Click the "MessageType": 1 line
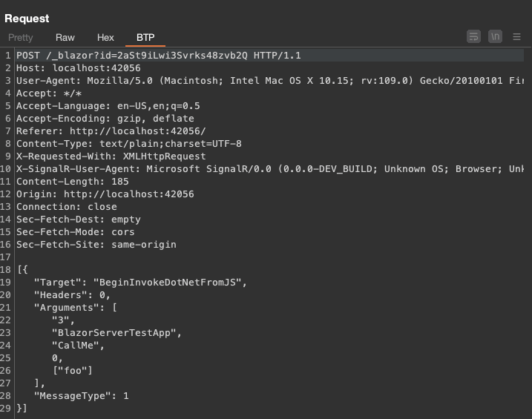This screenshot has height=419, width=532. coord(82,395)
